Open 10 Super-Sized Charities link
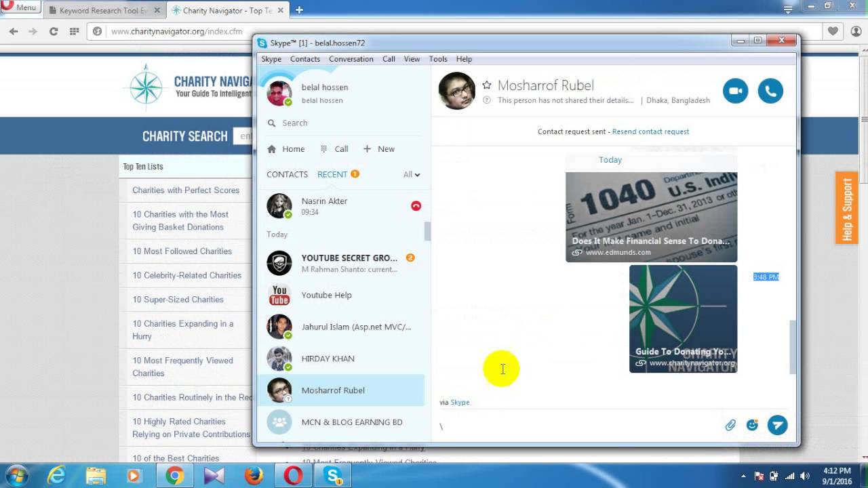The height and width of the screenshot is (488, 868). 178,300
